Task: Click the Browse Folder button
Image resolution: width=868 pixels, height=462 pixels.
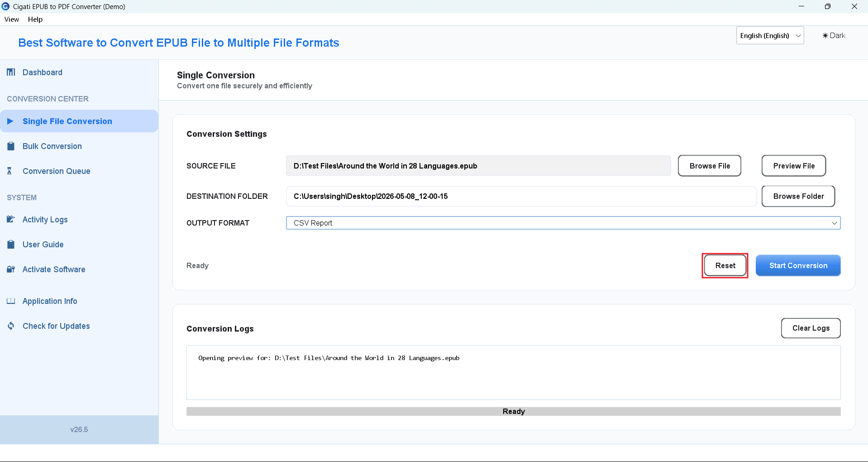Action: [x=798, y=196]
